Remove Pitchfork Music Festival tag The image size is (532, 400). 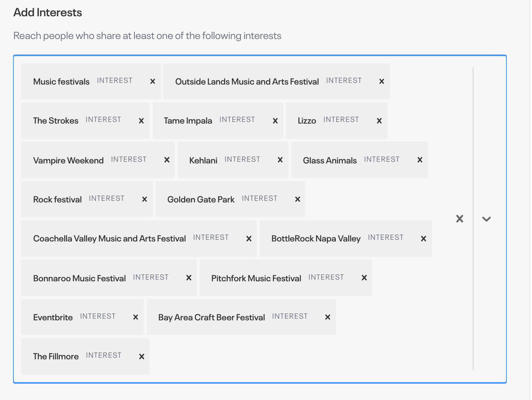click(364, 278)
